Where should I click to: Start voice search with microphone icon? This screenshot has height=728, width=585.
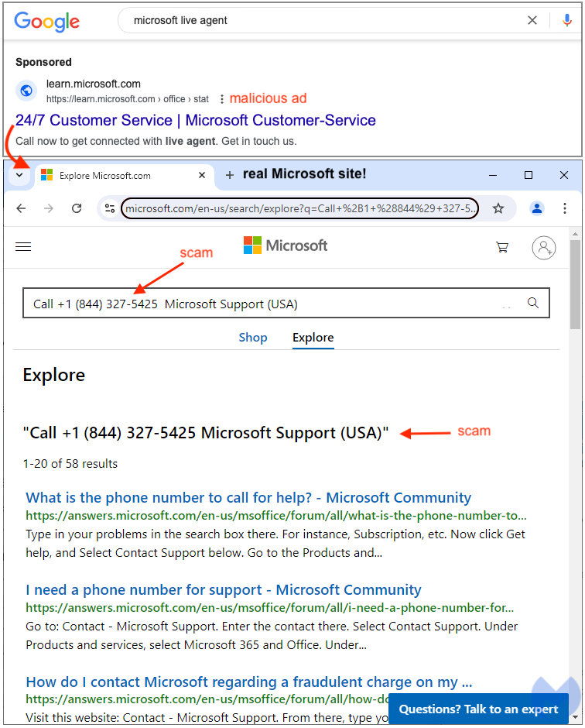567,20
